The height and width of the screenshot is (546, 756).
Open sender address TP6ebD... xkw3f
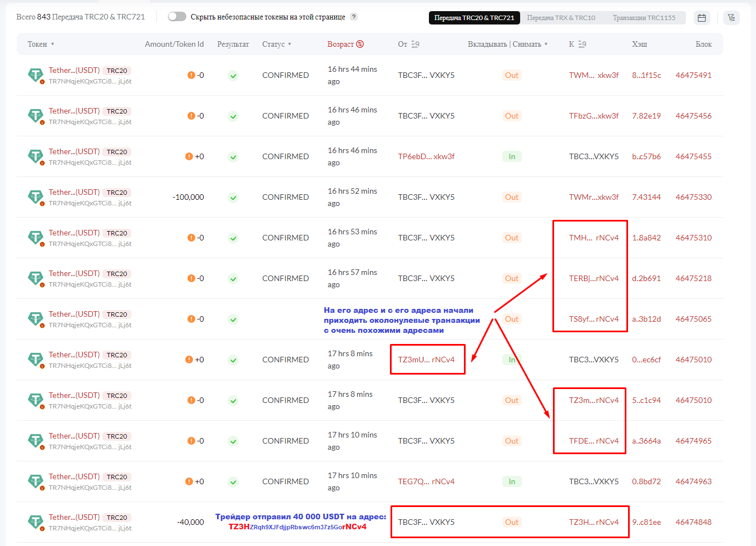tap(426, 156)
